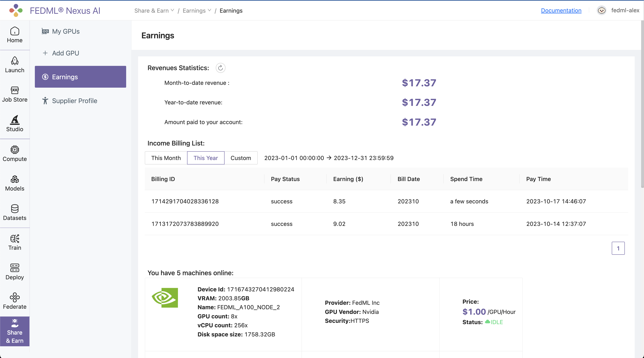The width and height of the screenshot is (644, 358).
Task: Select the Custom date range filter
Action: click(241, 158)
